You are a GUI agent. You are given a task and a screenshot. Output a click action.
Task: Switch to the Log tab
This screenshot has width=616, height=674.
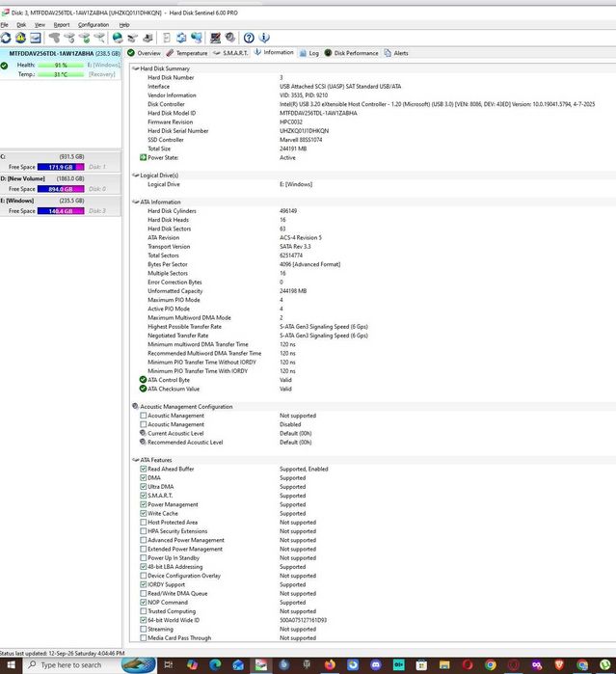point(309,53)
